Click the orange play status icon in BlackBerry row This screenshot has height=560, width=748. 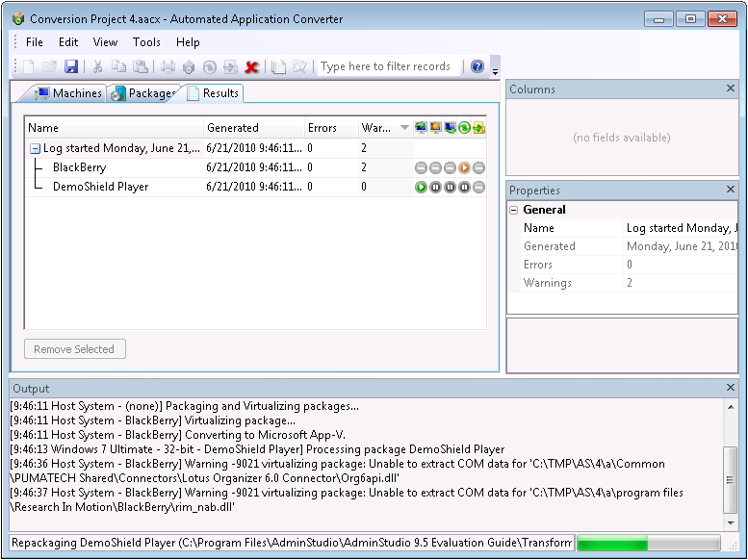tap(464, 167)
